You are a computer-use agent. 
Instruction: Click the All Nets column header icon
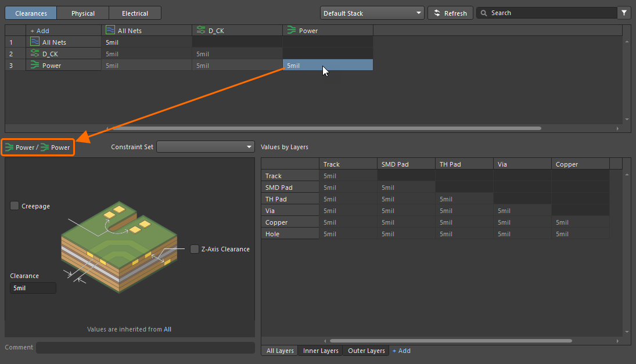(x=110, y=30)
